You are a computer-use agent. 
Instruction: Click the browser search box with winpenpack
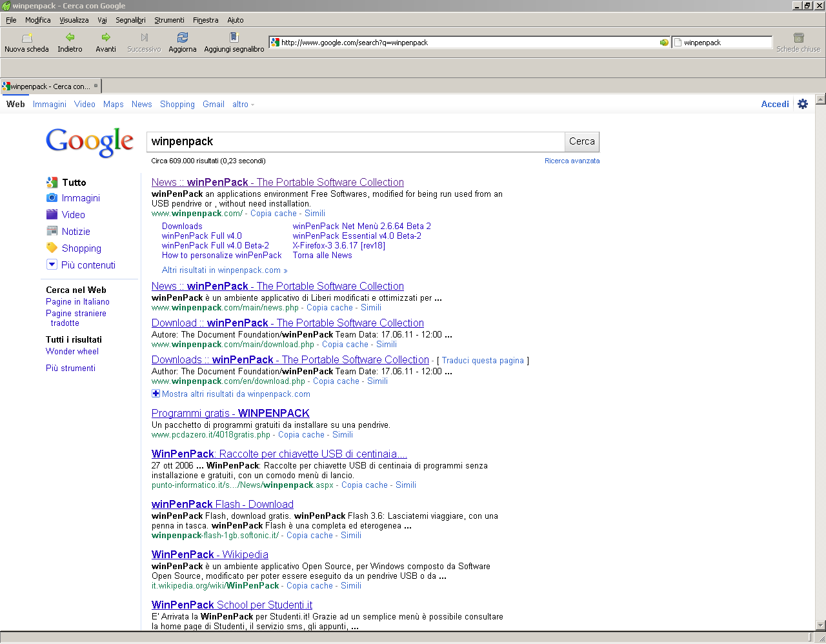pyautogui.click(x=722, y=43)
